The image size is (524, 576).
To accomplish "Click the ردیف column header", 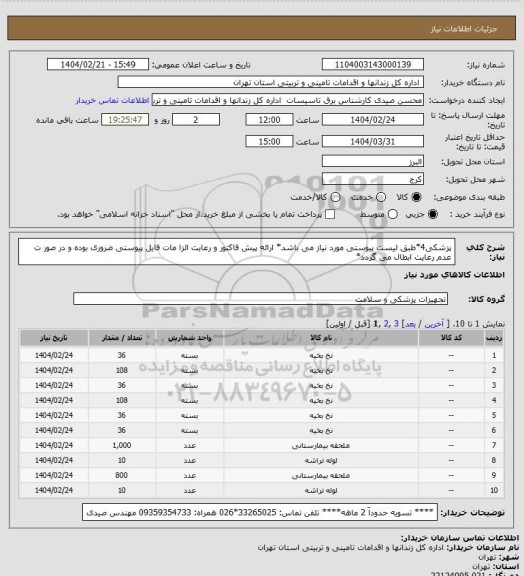I will 494,338.
